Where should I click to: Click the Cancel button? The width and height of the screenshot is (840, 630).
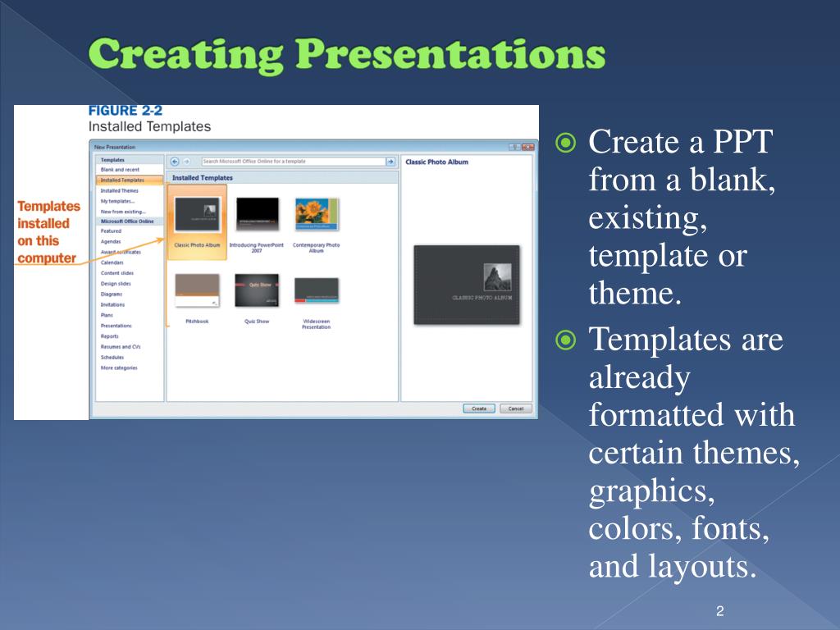pyautogui.click(x=516, y=409)
